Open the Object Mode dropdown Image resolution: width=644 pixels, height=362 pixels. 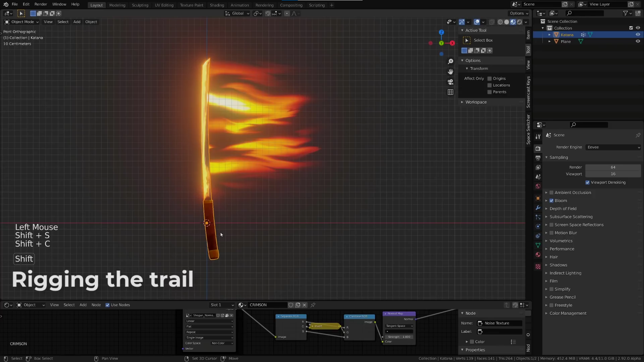22,22
